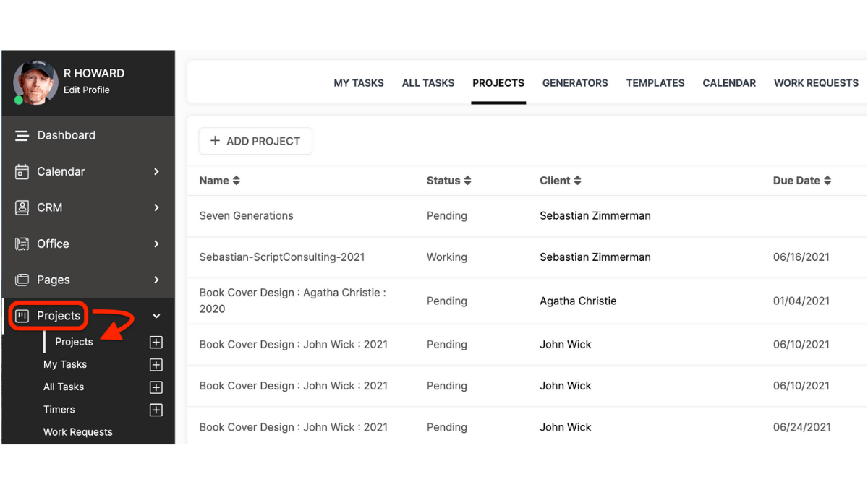The height and width of the screenshot is (495, 868).
Task: Open the Templates tab
Action: (x=655, y=82)
